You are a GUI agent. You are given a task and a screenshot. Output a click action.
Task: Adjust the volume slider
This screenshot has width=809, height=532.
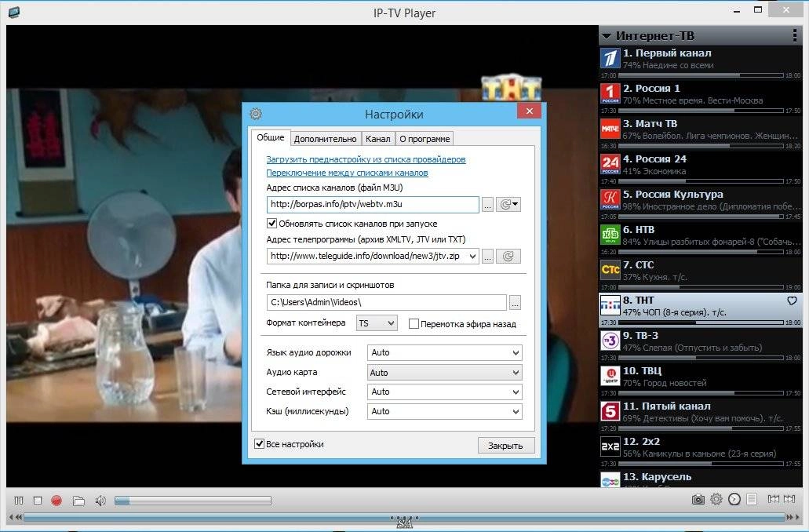(192, 501)
